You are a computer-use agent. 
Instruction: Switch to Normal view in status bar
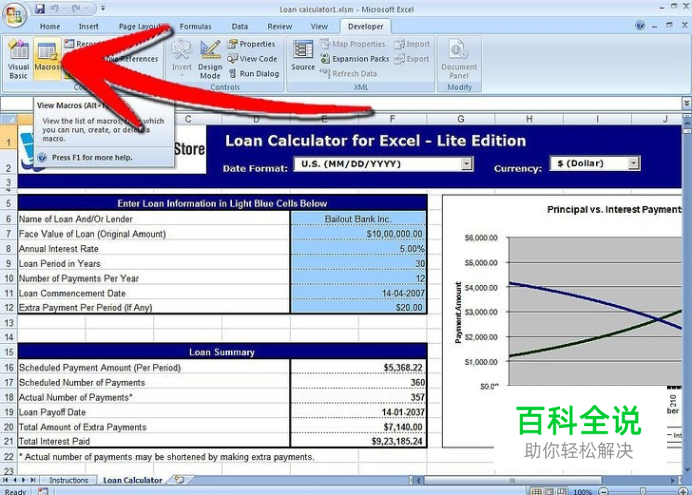click(535, 491)
